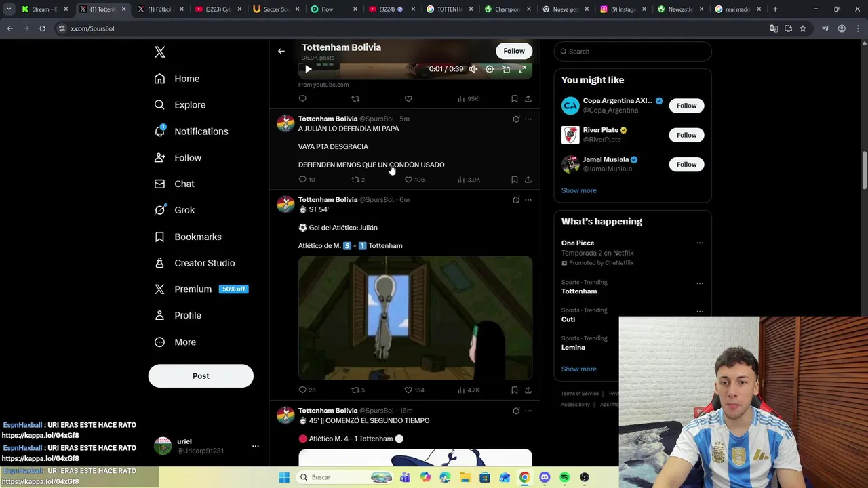Open Discord from the taskbar

tap(545, 477)
